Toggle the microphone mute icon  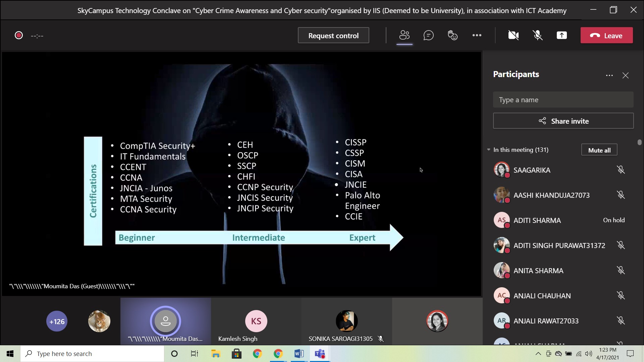click(x=538, y=35)
